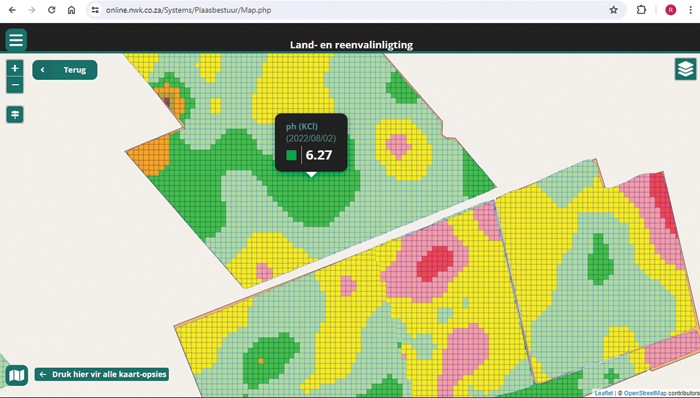
Task: Open the map layers control
Action: tap(685, 69)
